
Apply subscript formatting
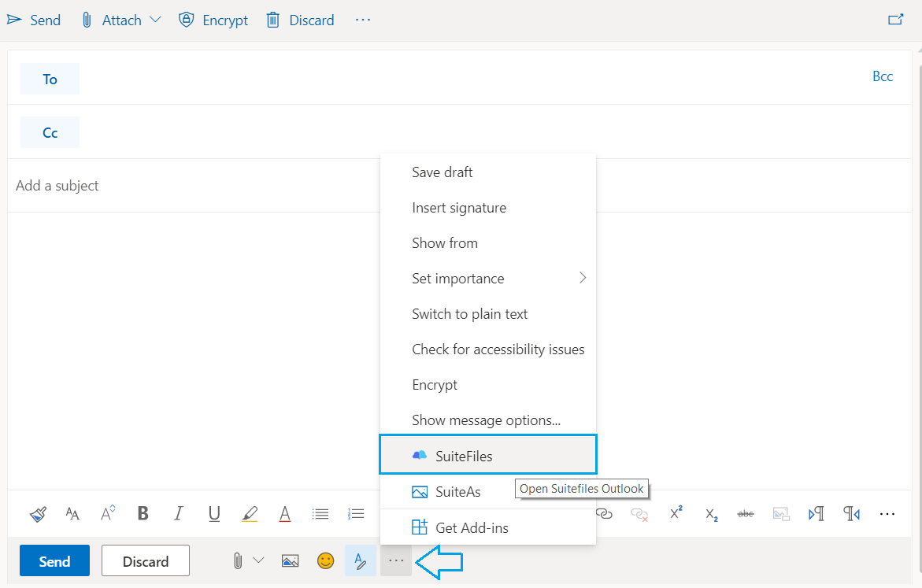[709, 513]
